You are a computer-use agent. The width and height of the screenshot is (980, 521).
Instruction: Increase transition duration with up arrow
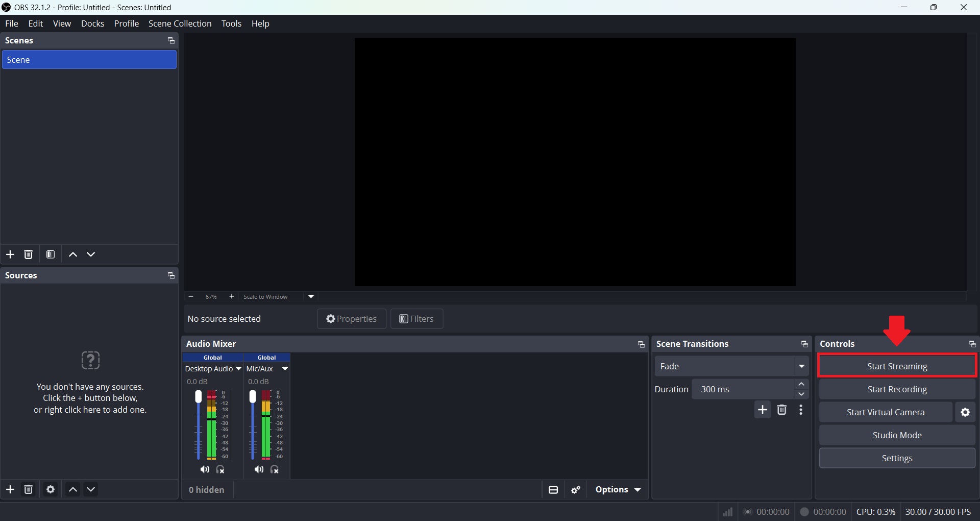click(x=801, y=384)
